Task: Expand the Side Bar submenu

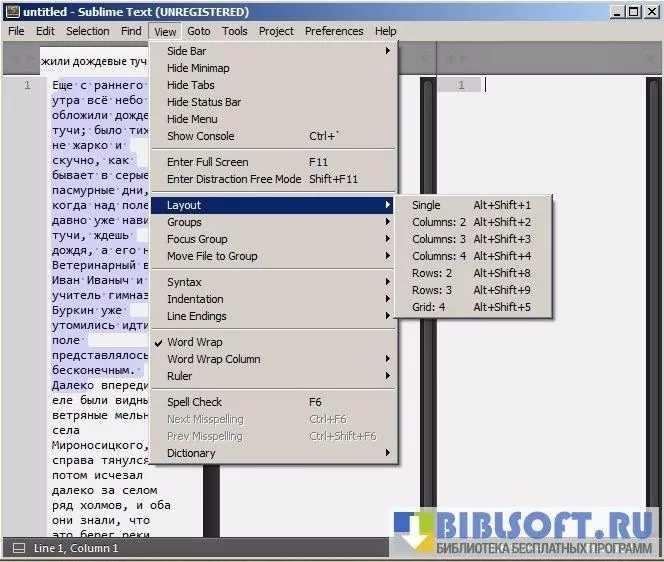Action: click(187, 51)
